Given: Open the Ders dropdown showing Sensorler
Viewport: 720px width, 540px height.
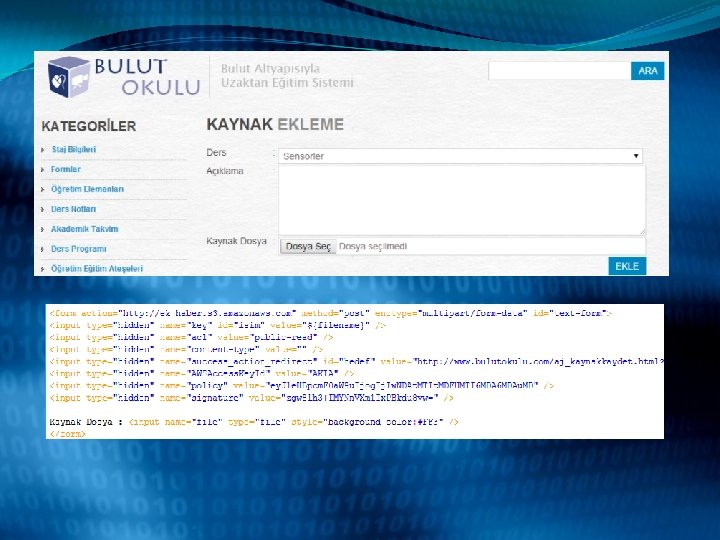Looking at the screenshot, I should [x=460, y=156].
